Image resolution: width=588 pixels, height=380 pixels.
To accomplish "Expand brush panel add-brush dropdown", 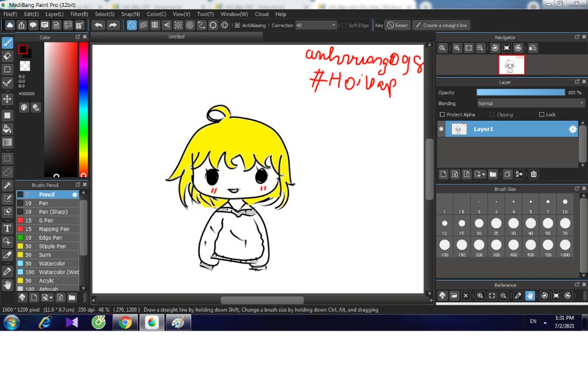I will (x=51, y=298).
